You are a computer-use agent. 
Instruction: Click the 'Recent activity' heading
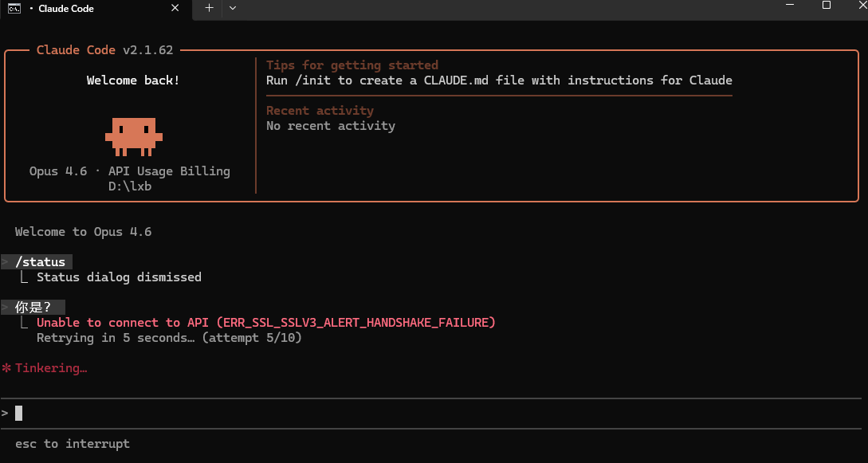click(320, 110)
